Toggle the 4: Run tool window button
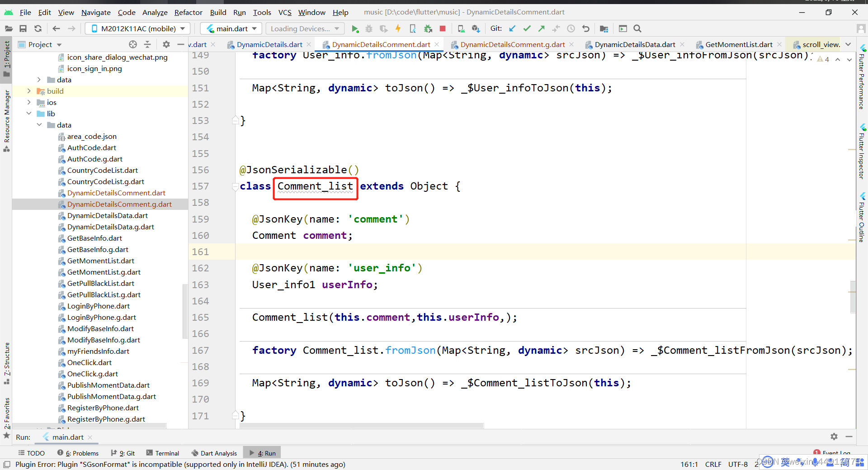This screenshot has width=868, height=470. click(x=262, y=453)
